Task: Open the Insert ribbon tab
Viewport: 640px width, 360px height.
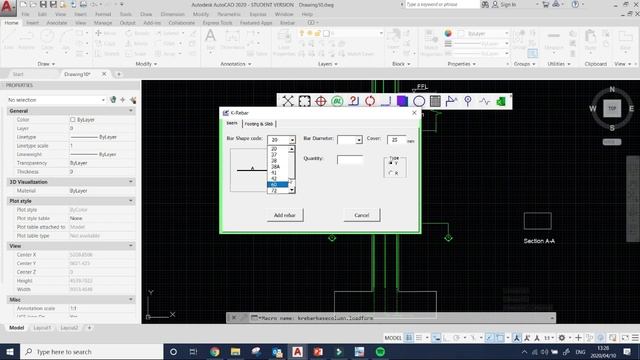Action: tap(32, 23)
